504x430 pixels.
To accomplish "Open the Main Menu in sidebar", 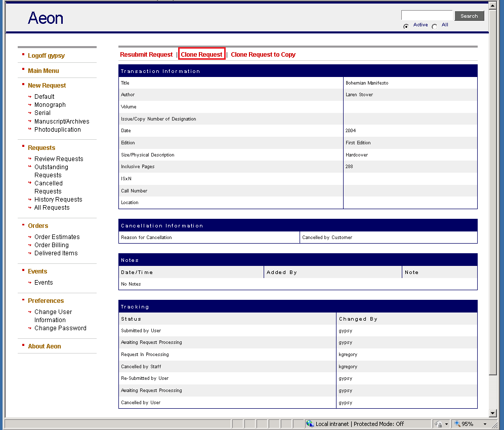I will pyautogui.click(x=44, y=71).
